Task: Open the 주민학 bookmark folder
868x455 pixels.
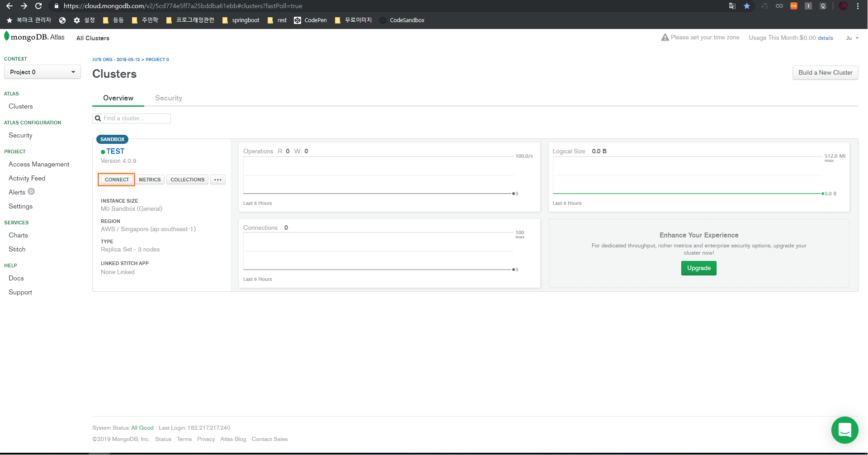Action: (145, 20)
